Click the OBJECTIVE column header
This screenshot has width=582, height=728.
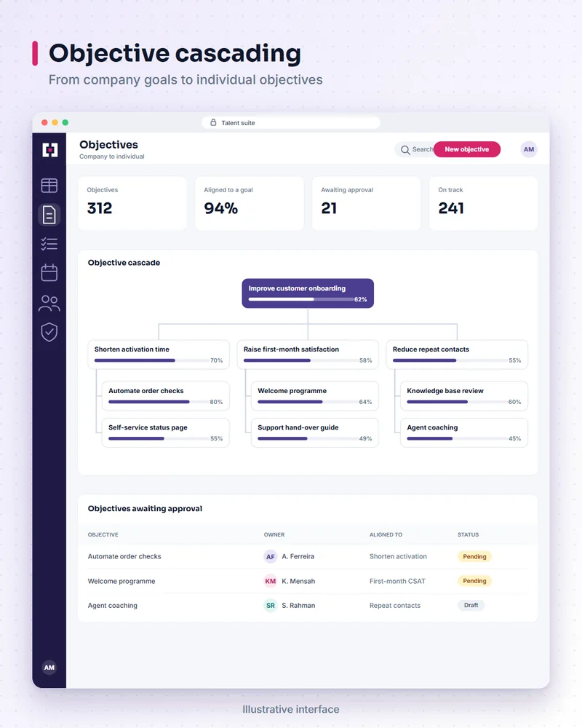(103, 534)
